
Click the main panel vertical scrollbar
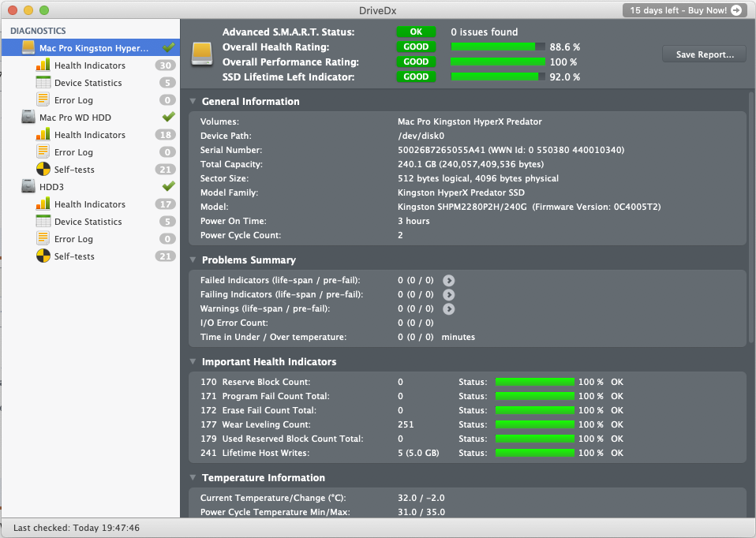[751, 217]
